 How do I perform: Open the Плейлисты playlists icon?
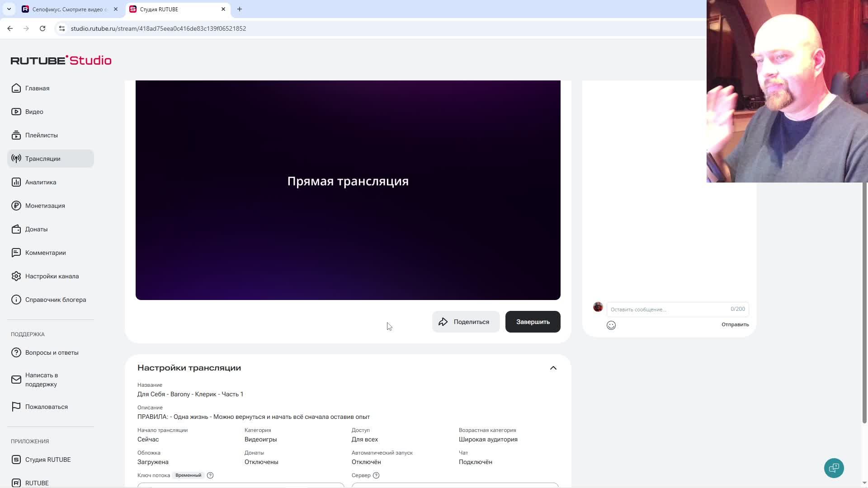click(x=16, y=135)
